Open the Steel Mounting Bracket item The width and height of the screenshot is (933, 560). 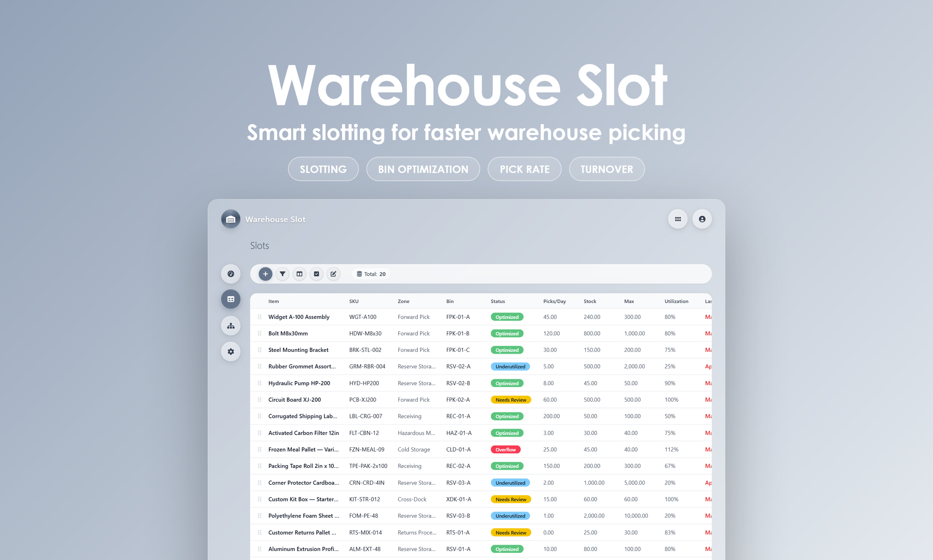click(x=298, y=350)
